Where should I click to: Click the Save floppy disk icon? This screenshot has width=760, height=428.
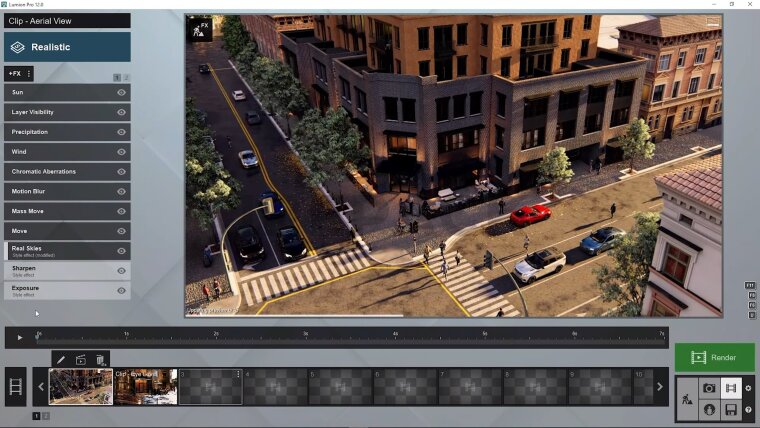click(731, 409)
